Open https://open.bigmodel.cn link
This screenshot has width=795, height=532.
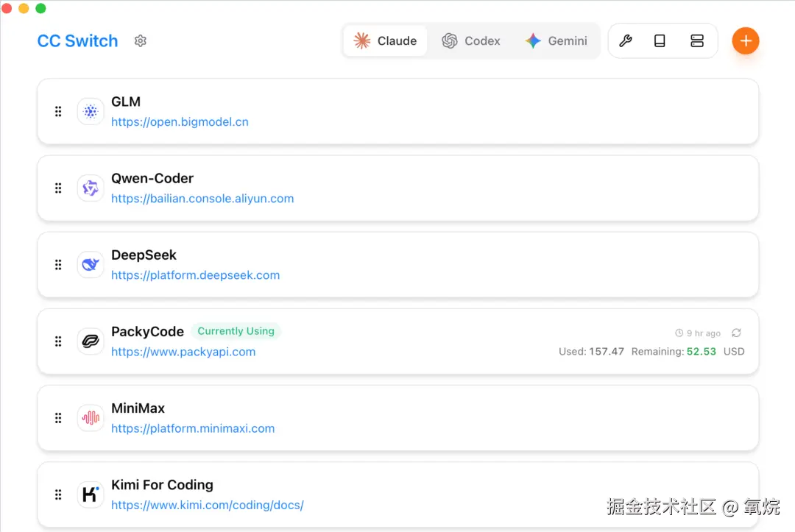click(180, 122)
